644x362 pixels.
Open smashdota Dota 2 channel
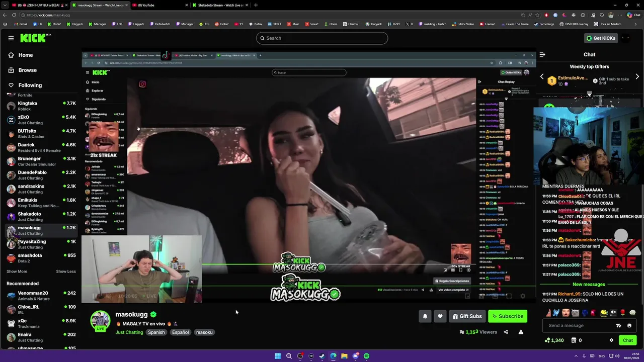[x=41, y=258]
